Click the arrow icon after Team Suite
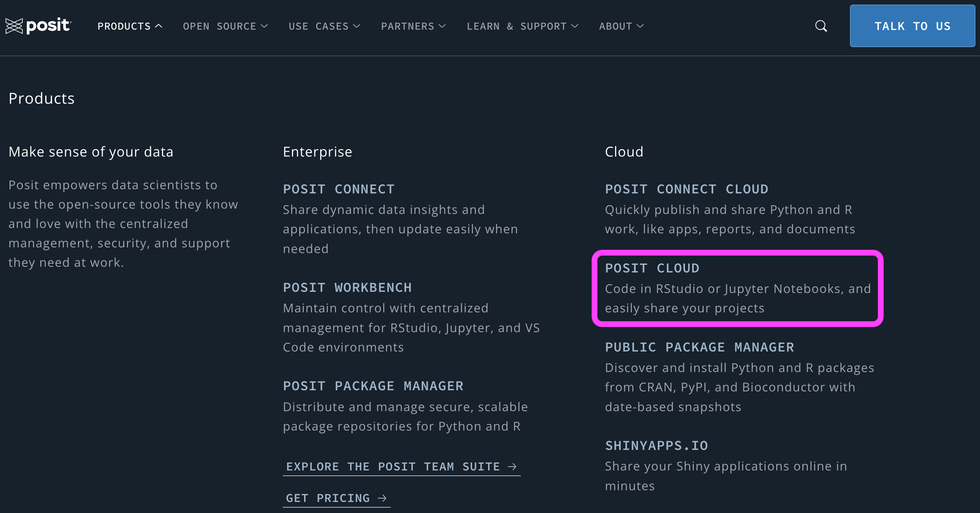The height and width of the screenshot is (513, 980). tap(512, 467)
